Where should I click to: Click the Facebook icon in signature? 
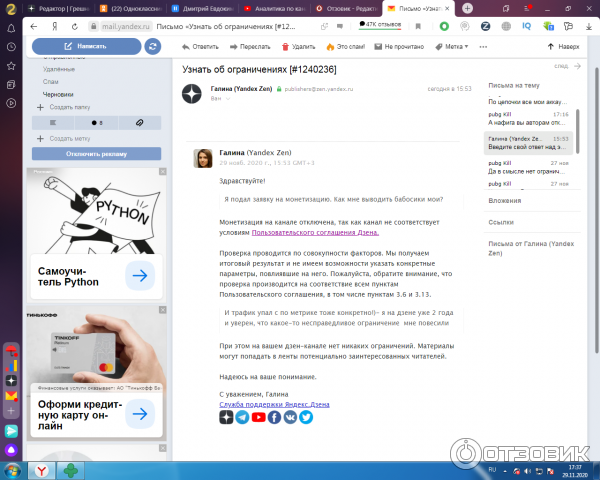click(274, 417)
